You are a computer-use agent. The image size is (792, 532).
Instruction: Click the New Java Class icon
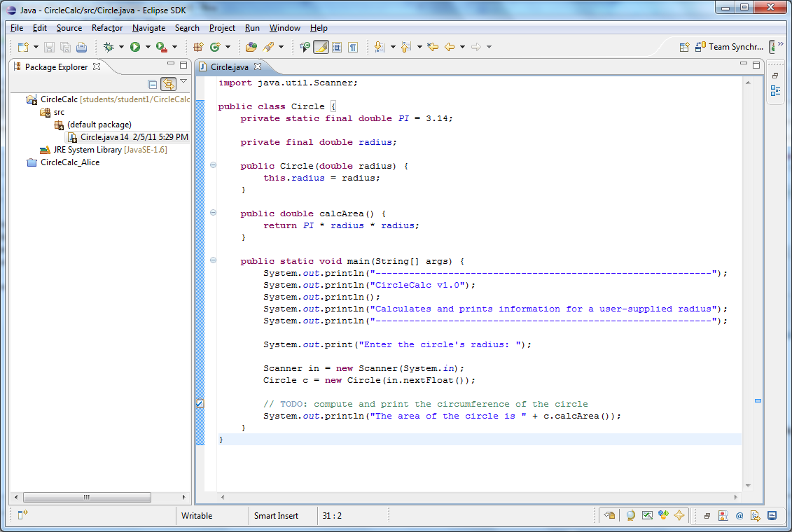coord(215,47)
